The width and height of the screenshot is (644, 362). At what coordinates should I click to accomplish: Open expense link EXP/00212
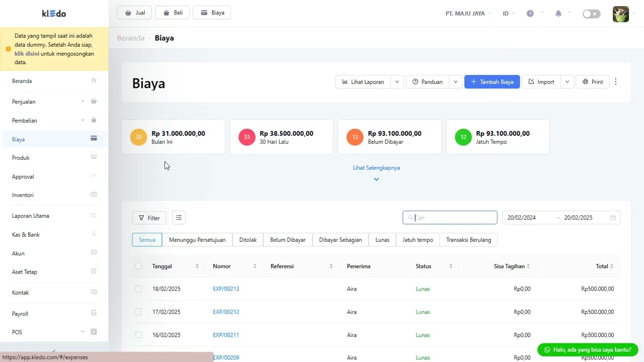[226, 312]
